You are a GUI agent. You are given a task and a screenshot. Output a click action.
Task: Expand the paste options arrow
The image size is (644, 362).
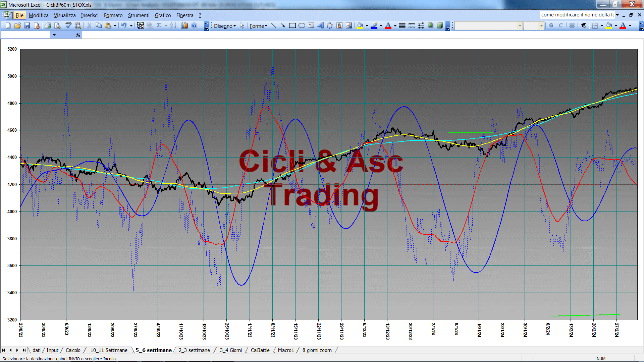115,25
